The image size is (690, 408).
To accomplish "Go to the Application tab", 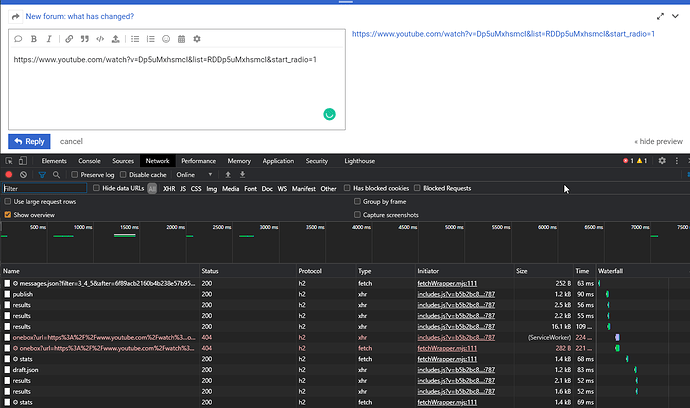I will point(278,161).
